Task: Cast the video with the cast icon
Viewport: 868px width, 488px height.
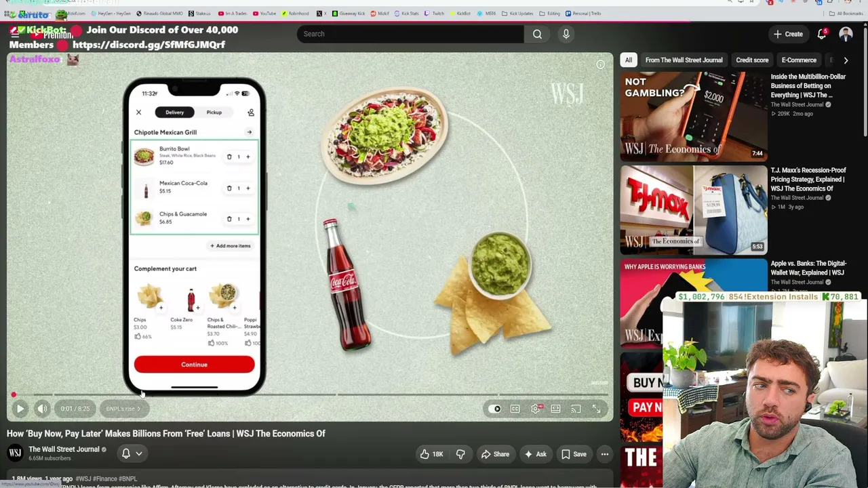Action: pyautogui.click(x=576, y=409)
